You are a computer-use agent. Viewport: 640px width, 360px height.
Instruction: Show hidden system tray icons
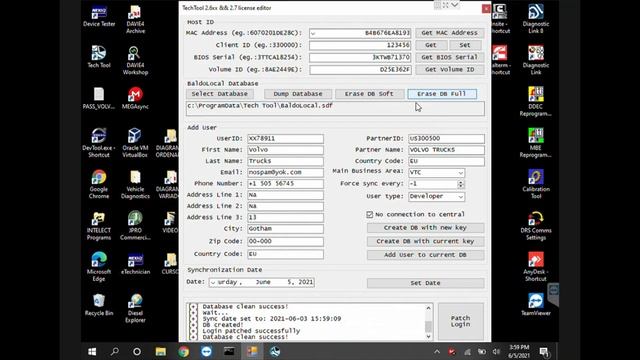point(437,351)
